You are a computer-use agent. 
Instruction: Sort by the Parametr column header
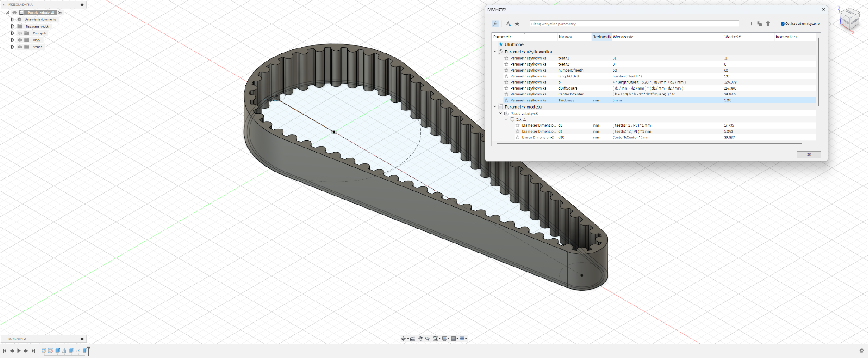(x=524, y=37)
